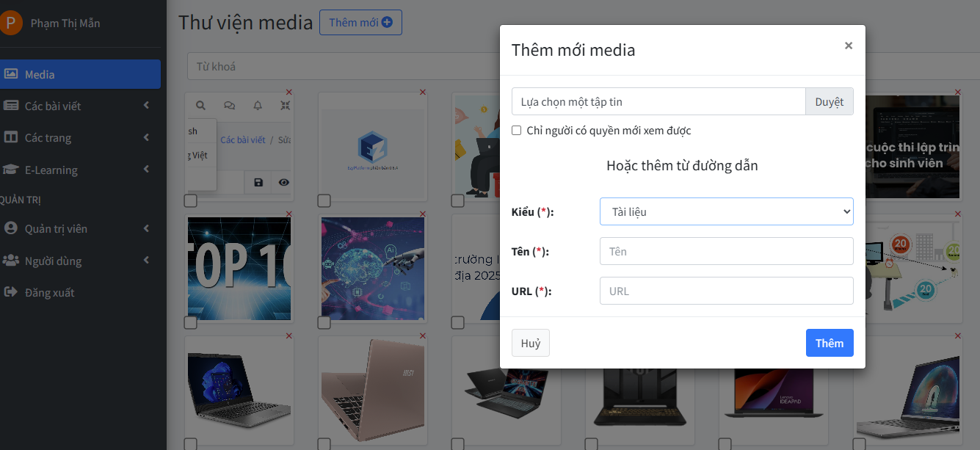This screenshot has height=450, width=980.
Task: Open the Kiểu dropdown showing Tài liệu
Action: pos(726,211)
